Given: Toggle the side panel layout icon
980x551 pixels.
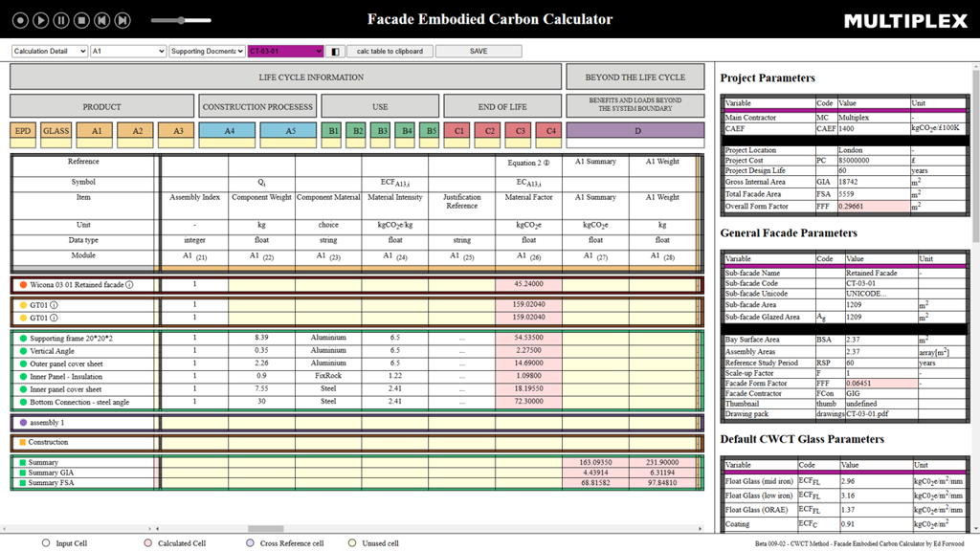Looking at the screenshot, I should pyautogui.click(x=335, y=52).
